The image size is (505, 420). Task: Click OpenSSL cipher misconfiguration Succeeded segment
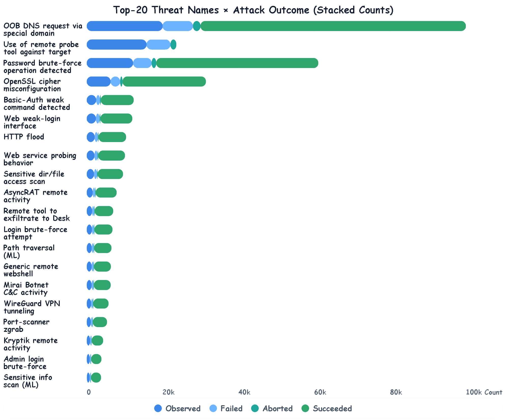164,81
